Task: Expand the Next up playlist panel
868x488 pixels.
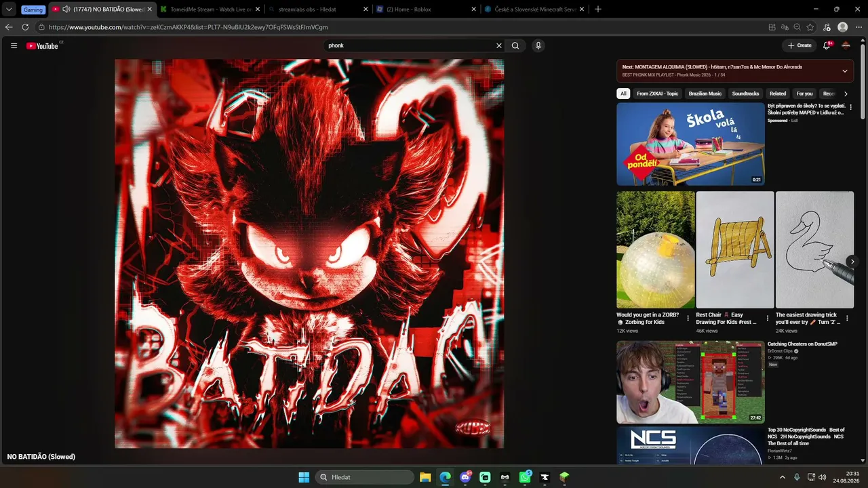Action: [845, 70]
